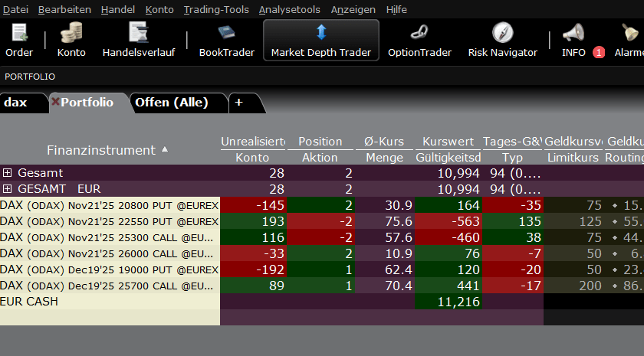Open INFO megaphone notifications
The width and height of the screenshot is (644, 356).
coord(573,34)
